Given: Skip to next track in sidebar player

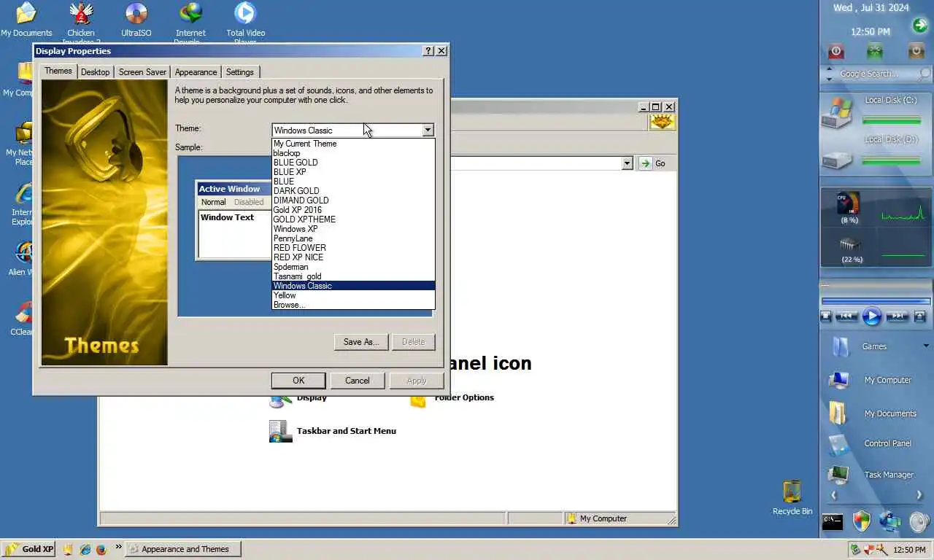Looking at the screenshot, I should (x=897, y=316).
